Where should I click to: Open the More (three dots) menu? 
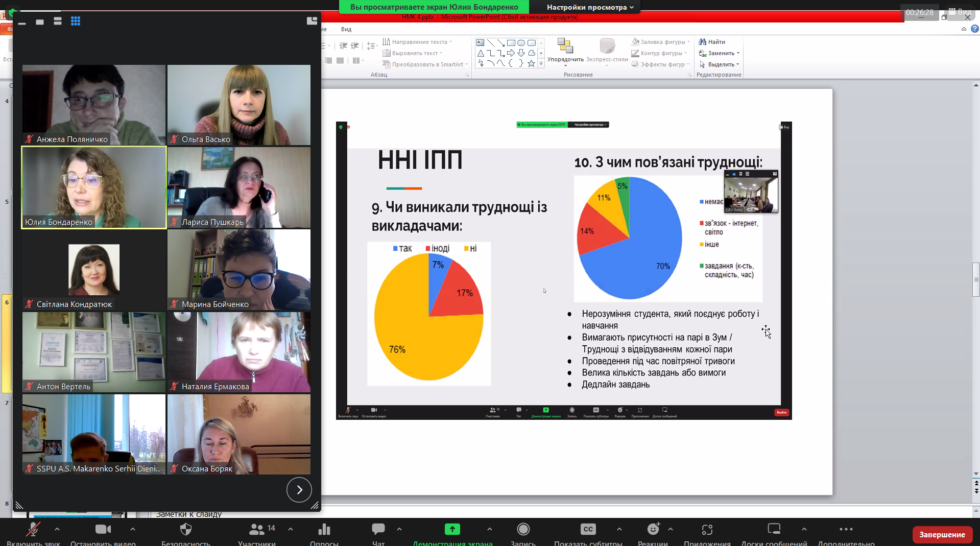coord(846,529)
